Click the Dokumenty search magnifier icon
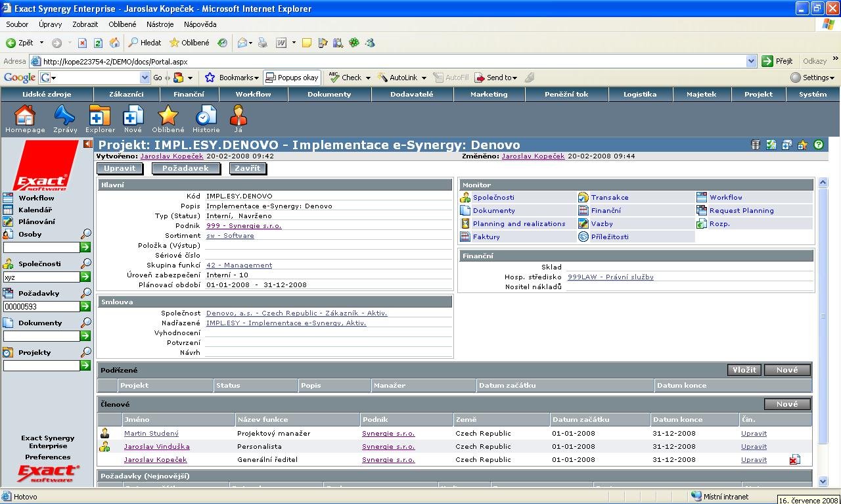 click(x=85, y=323)
